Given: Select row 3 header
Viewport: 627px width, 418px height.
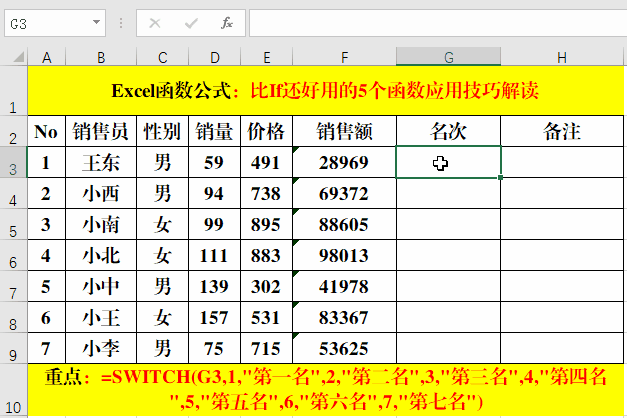Looking at the screenshot, I should (14, 163).
